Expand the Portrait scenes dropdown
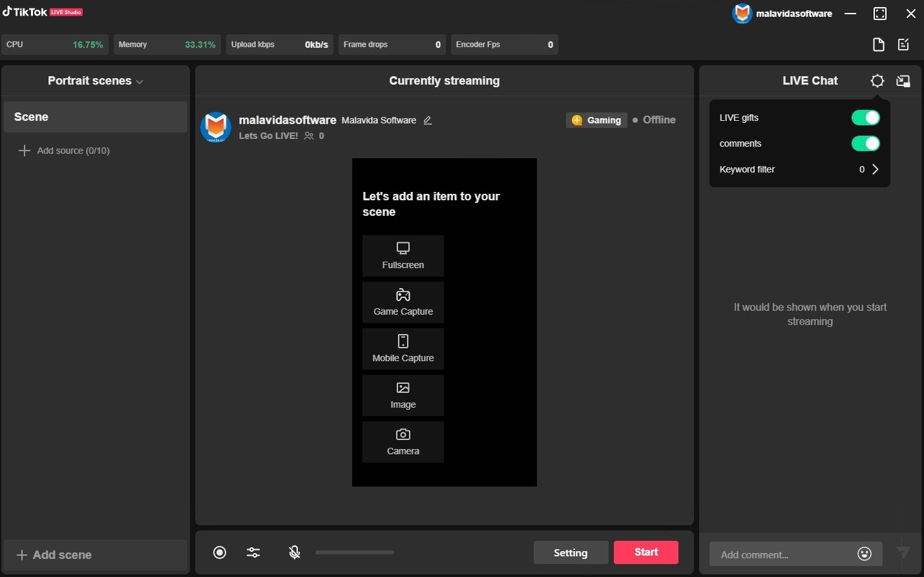This screenshot has width=924, height=577. (x=96, y=81)
